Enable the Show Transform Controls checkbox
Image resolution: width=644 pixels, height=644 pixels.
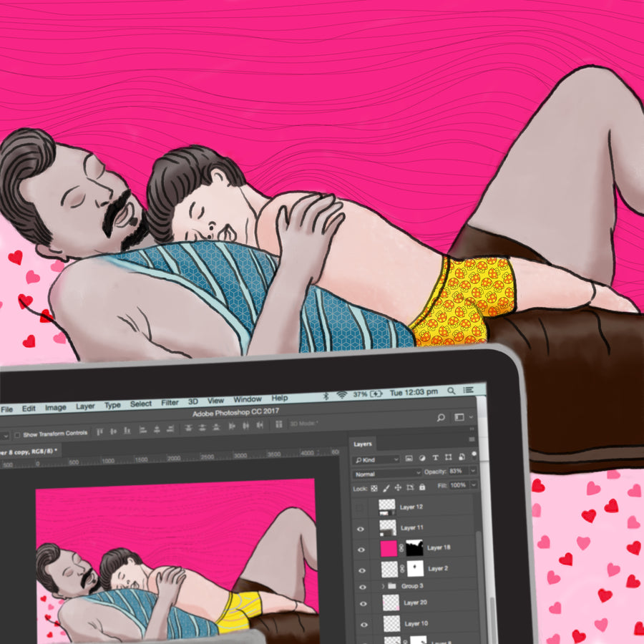pos(17,434)
